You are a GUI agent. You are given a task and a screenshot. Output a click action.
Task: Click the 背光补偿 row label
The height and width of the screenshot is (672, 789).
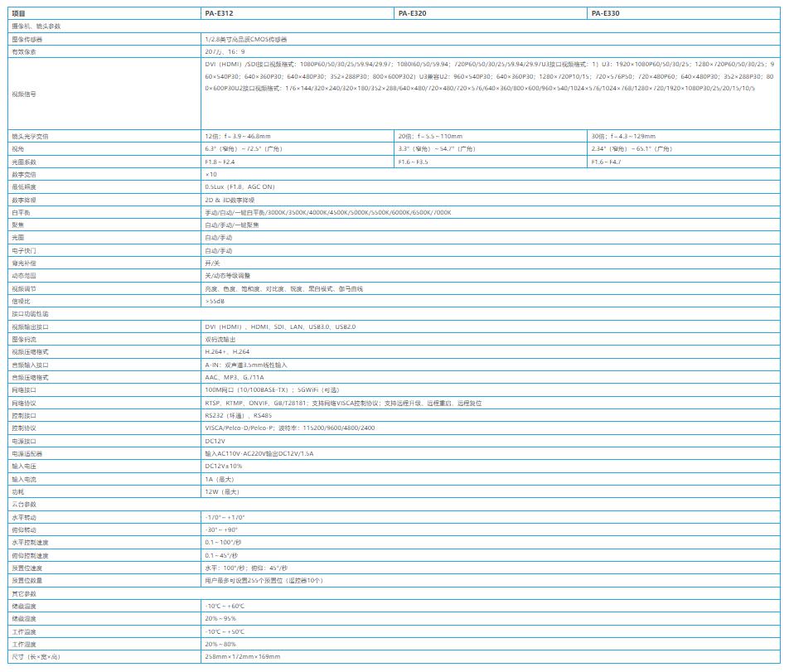[x=24, y=263]
